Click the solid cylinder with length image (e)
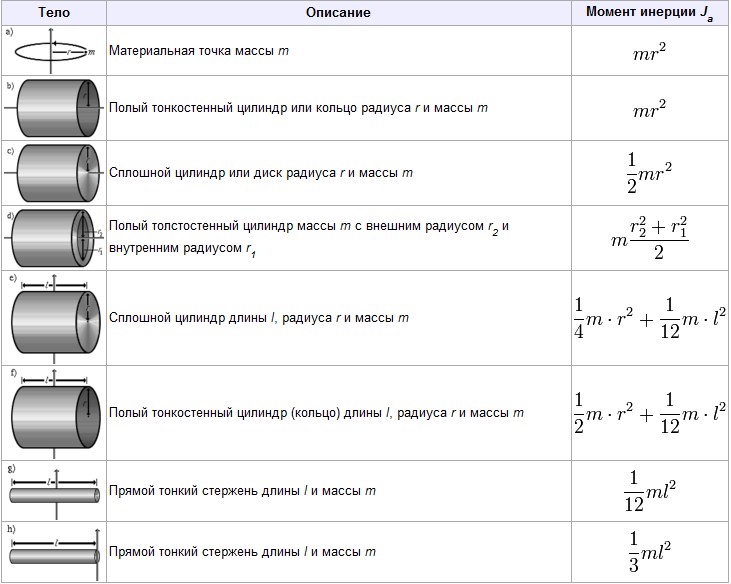This screenshot has height=584, width=731. 54,318
